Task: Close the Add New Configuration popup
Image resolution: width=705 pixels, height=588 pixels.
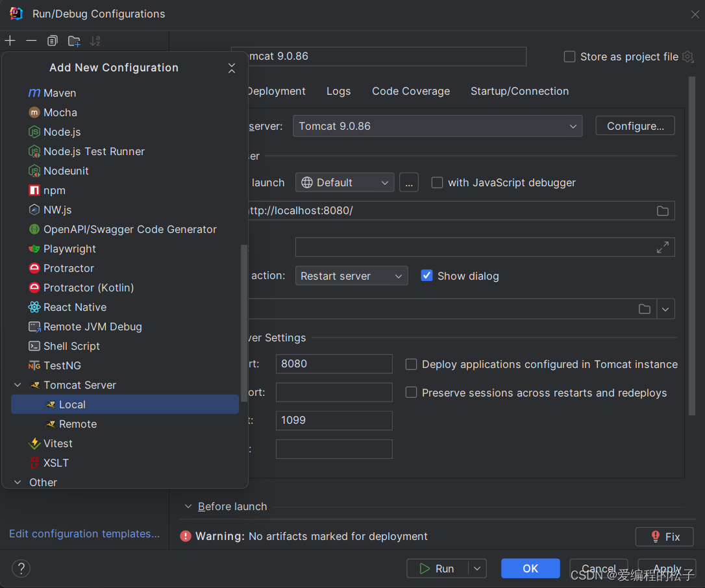Action: click(232, 68)
